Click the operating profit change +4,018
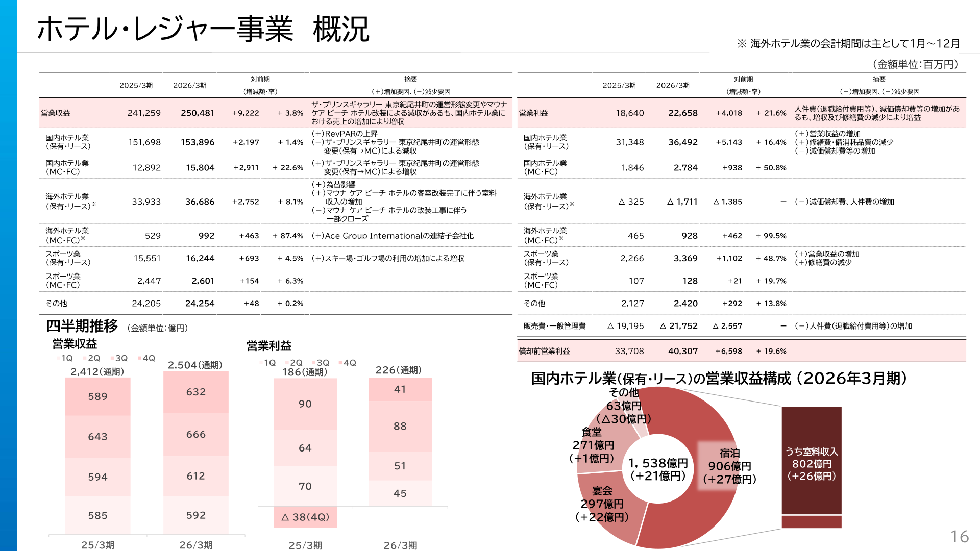 tap(729, 113)
